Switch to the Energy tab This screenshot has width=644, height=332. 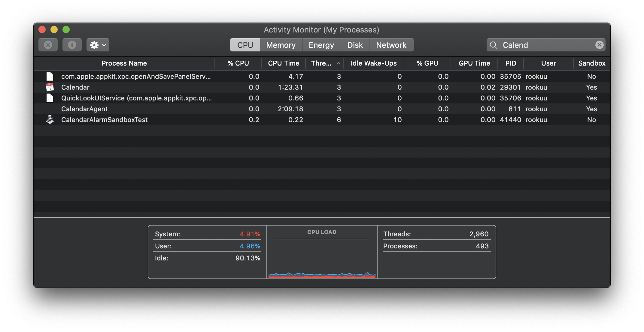pyautogui.click(x=321, y=45)
